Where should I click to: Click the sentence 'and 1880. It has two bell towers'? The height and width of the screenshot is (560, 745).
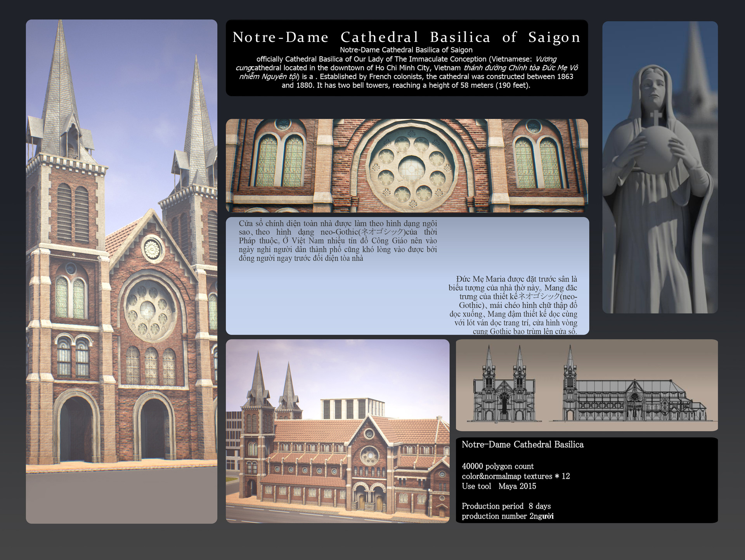click(406, 85)
